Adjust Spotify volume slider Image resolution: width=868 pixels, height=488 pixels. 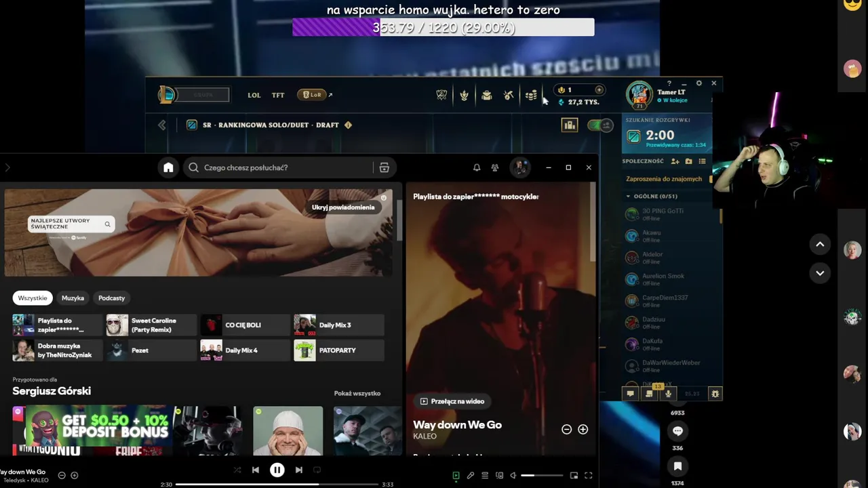pos(542,476)
